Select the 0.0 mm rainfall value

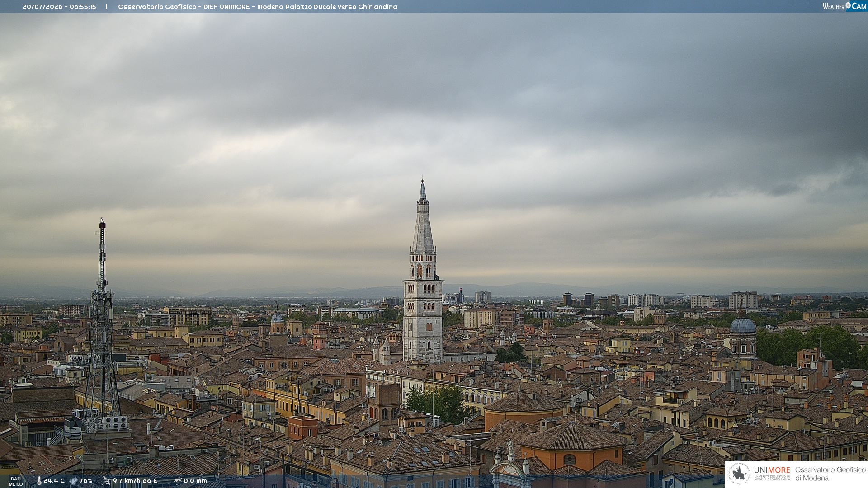click(x=195, y=481)
